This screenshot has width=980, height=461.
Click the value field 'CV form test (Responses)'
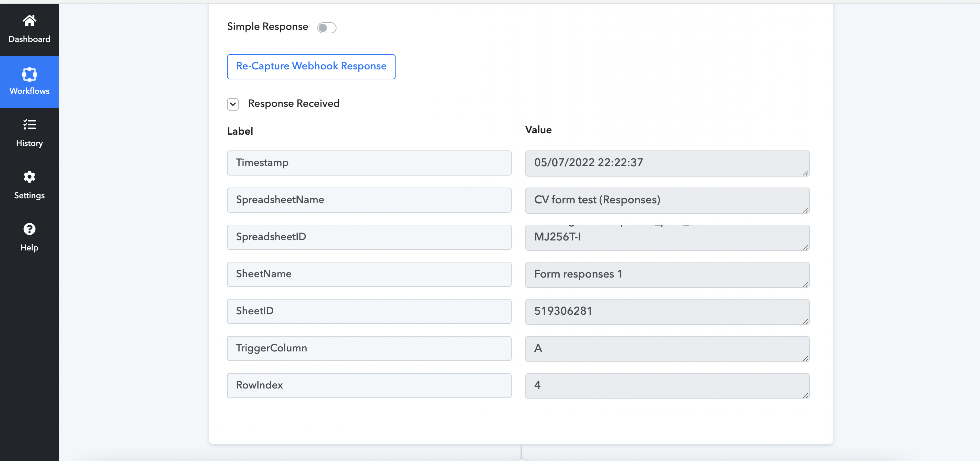[x=667, y=200]
